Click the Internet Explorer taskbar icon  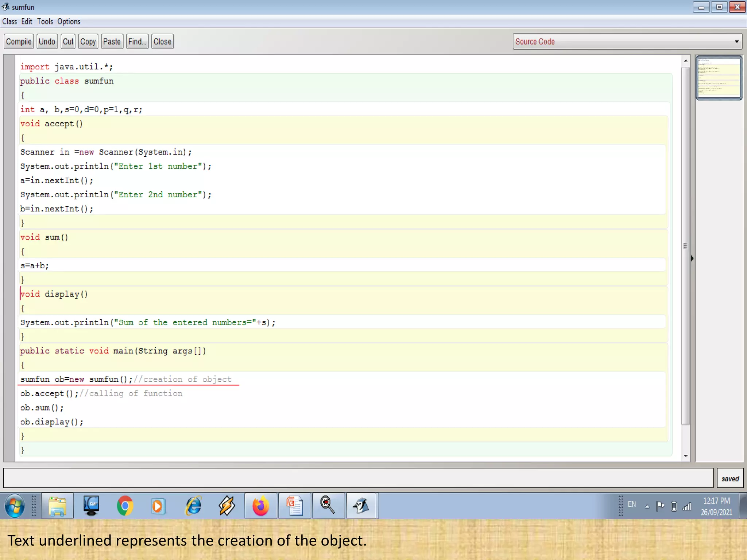point(193,506)
